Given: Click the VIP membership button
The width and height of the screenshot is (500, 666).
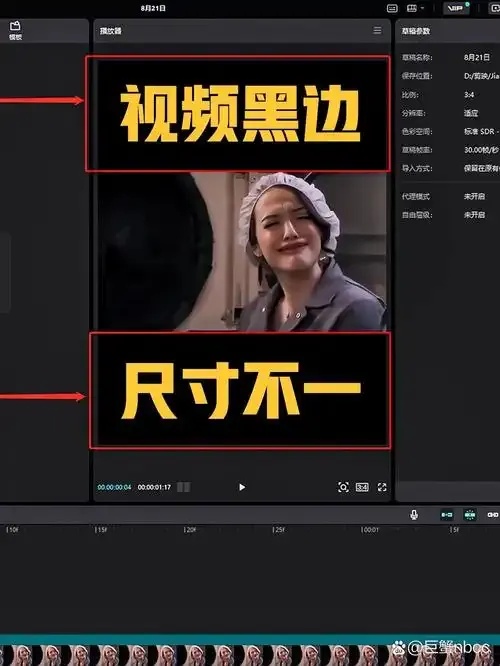Looking at the screenshot, I should click(x=455, y=8).
